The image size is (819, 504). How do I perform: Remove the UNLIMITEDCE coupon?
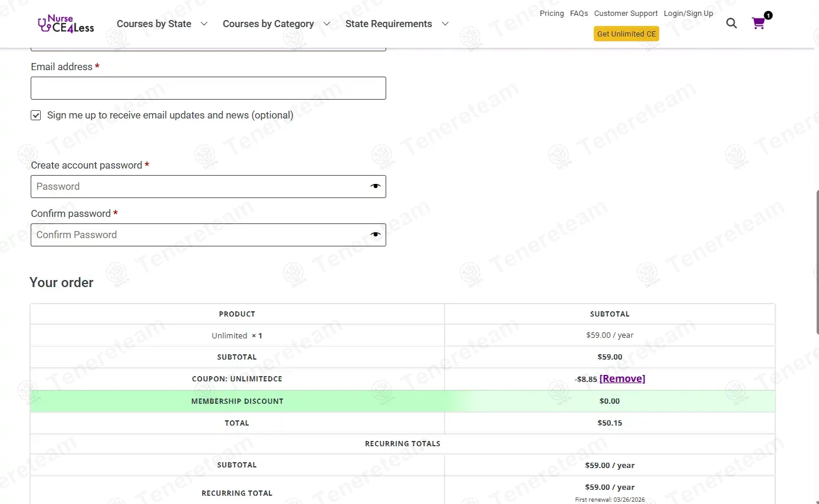(x=622, y=379)
